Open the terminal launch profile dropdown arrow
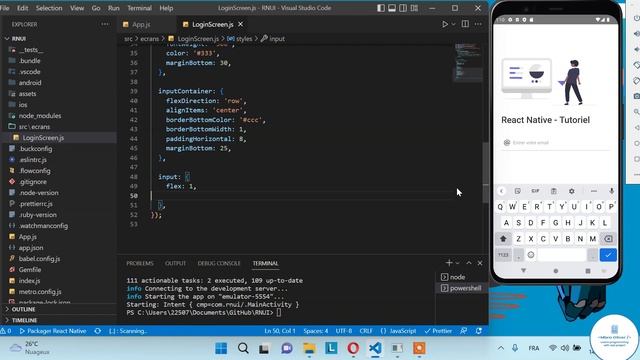 click(458, 264)
